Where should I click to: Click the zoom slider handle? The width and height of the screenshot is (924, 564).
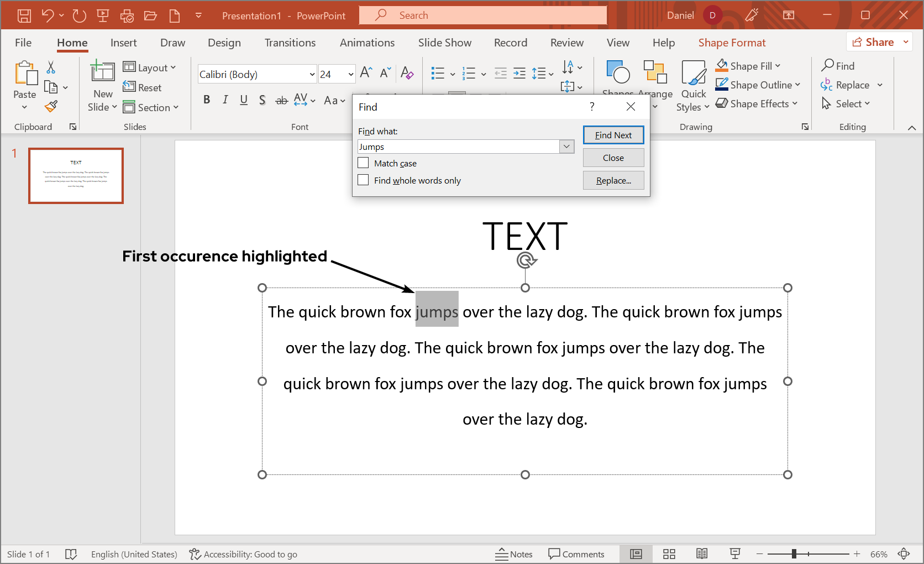point(794,554)
